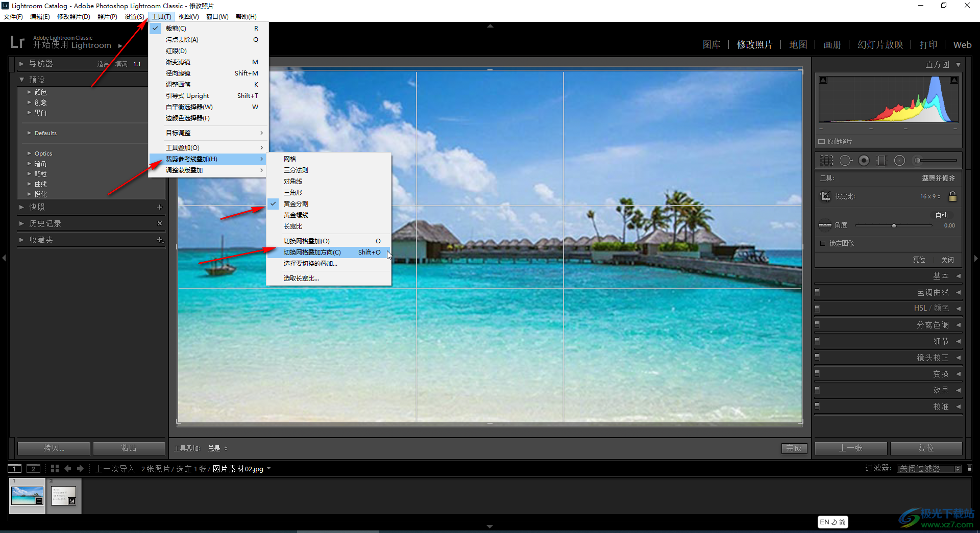The image size is (980, 533).
Task: Hide the filmstrip bottom arrow
Action: tap(490, 526)
